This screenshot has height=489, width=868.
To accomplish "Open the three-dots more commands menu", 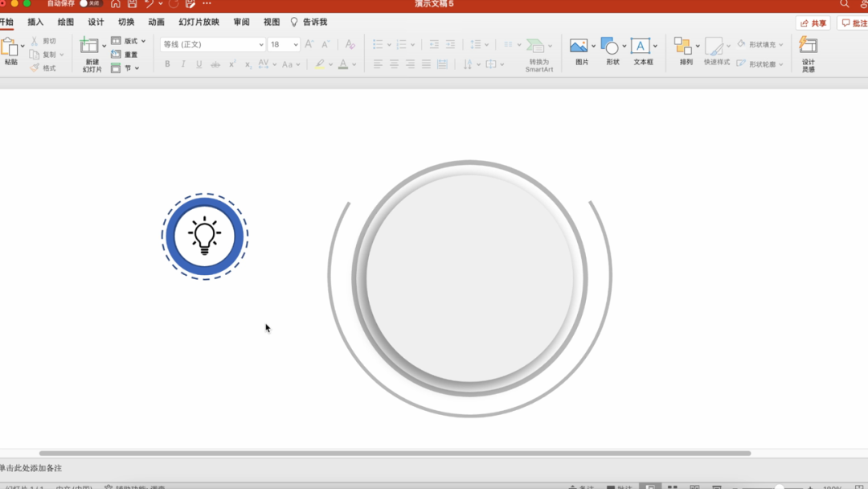I will pyautogui.click(x=207, y=3).
